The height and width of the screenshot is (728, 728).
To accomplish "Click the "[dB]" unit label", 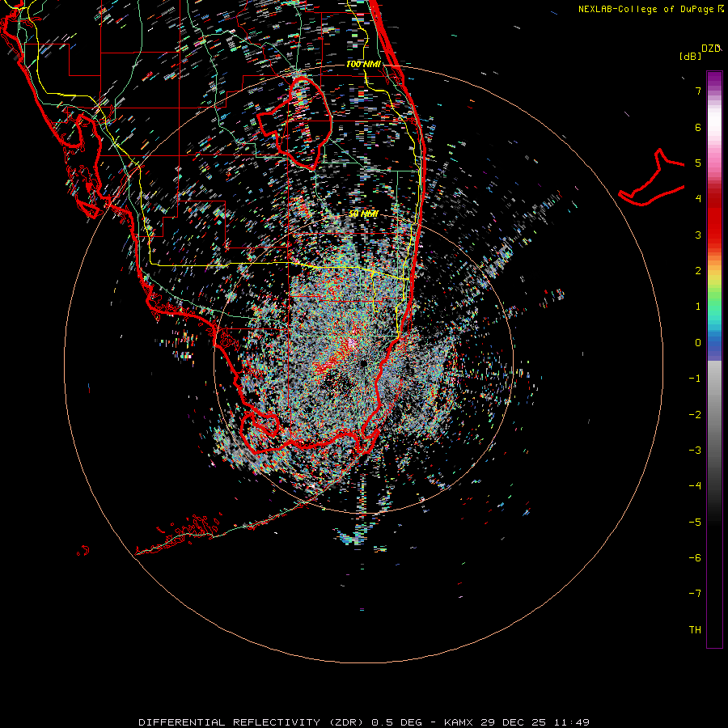I will pos(691,56).
